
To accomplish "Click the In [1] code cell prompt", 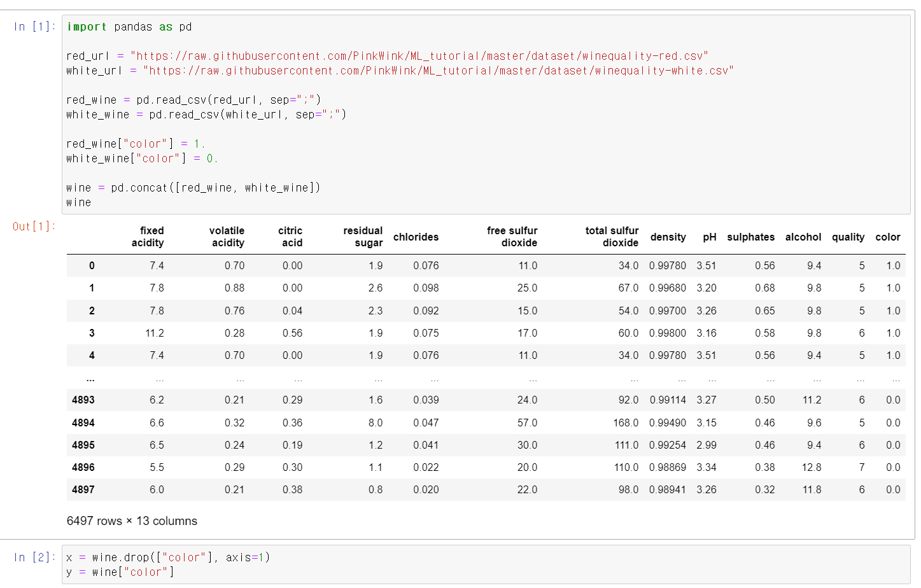I will point(35,27).
